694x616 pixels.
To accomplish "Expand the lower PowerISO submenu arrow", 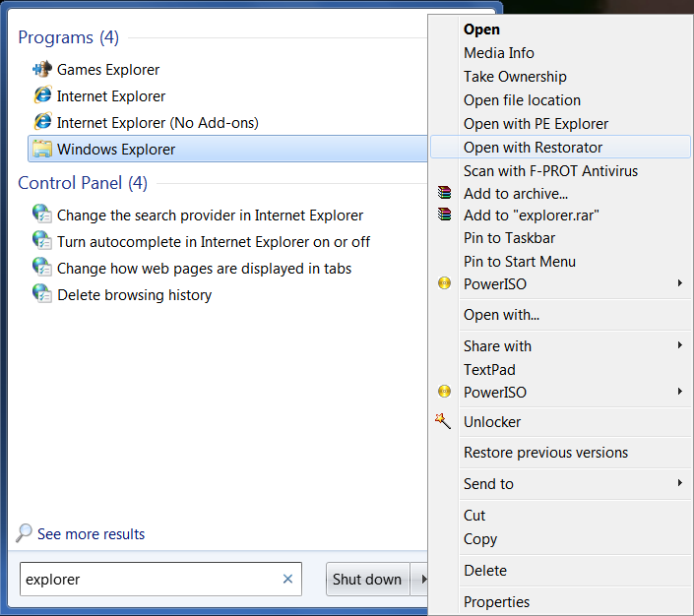I will pyautogui.click(x=680, y=392).
